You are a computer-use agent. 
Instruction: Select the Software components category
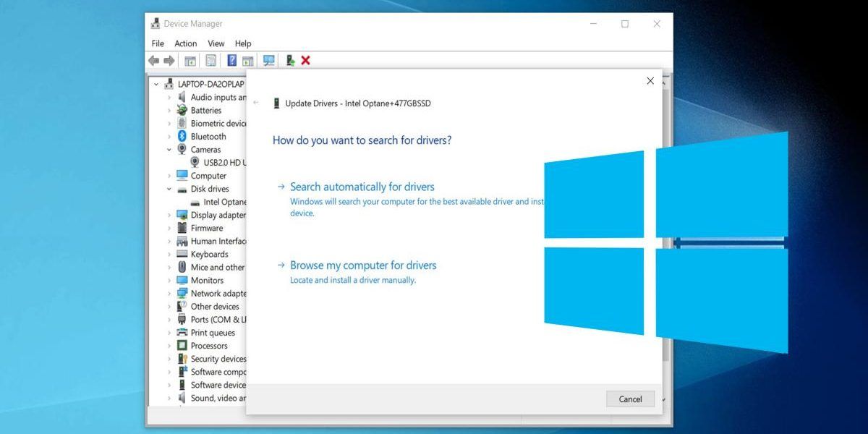pyautogui.click(x=218, y=372)
